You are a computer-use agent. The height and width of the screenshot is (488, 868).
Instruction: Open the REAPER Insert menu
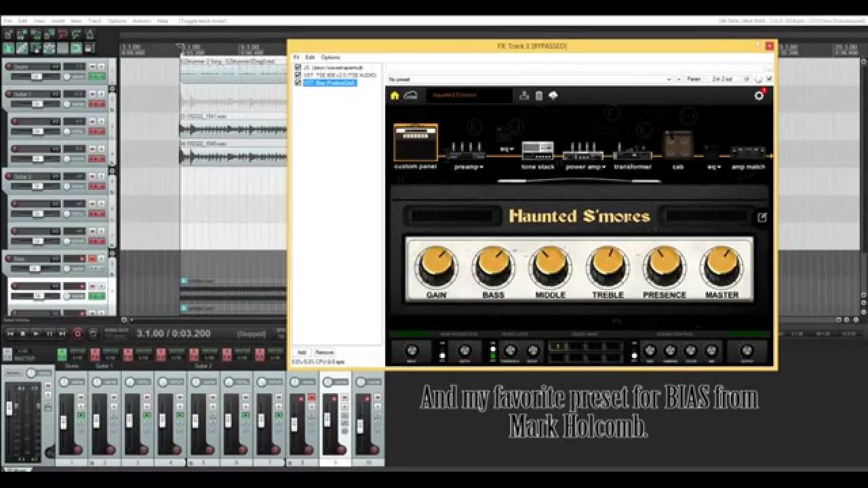[x=57, y=21]
